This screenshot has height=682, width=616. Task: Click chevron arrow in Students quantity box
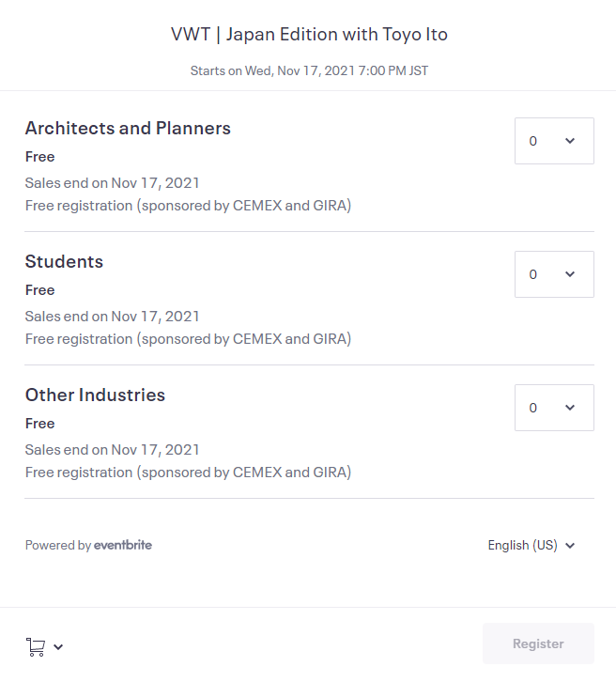[x=570, y=274]
